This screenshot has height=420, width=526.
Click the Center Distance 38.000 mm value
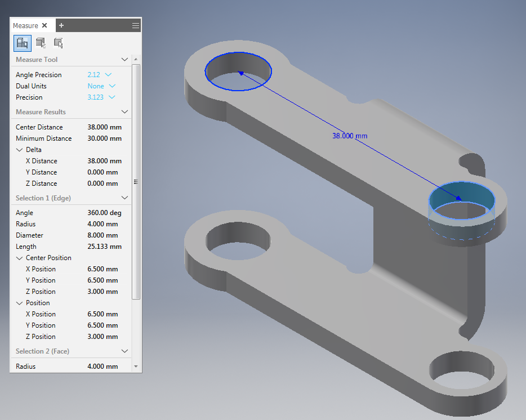point(104,127)
